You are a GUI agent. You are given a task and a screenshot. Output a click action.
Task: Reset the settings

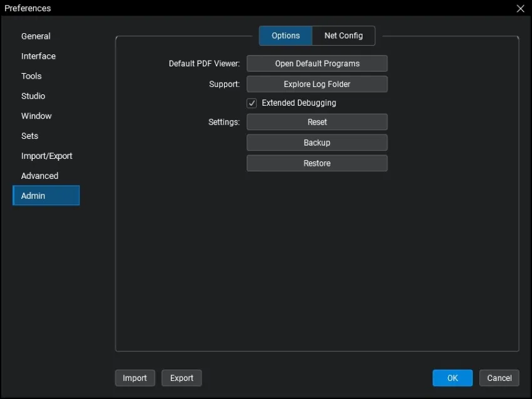point(317,121)
